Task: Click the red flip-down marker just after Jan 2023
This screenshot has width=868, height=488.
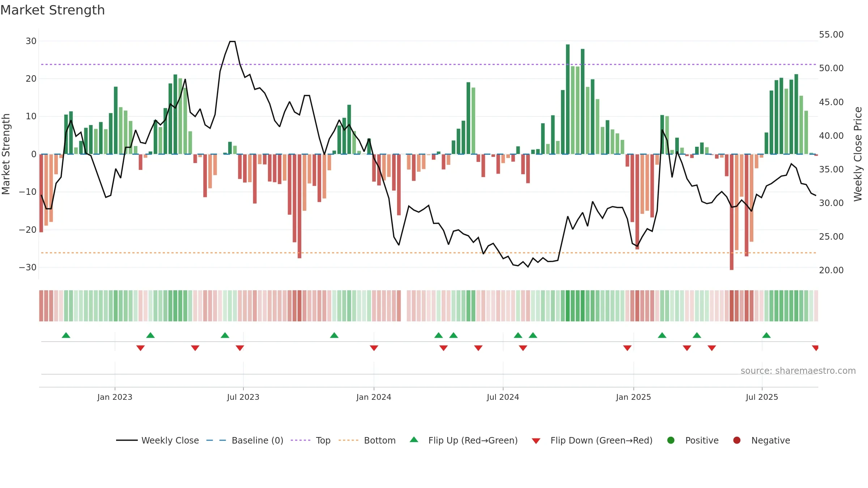Action: [x=141, y=348]
